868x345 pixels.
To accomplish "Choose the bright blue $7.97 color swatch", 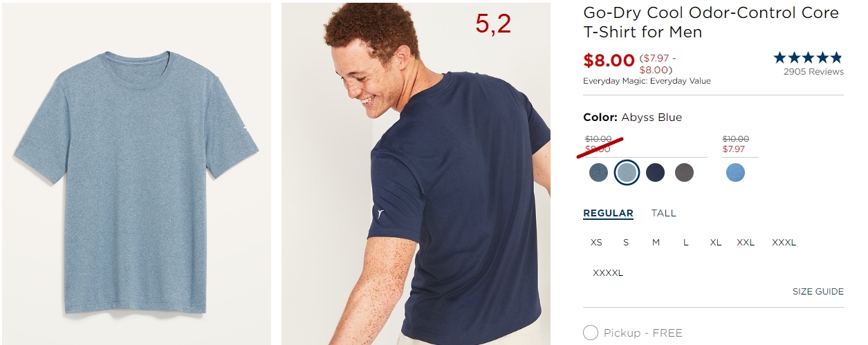I will pyautogui.click(x=735, y=172).
